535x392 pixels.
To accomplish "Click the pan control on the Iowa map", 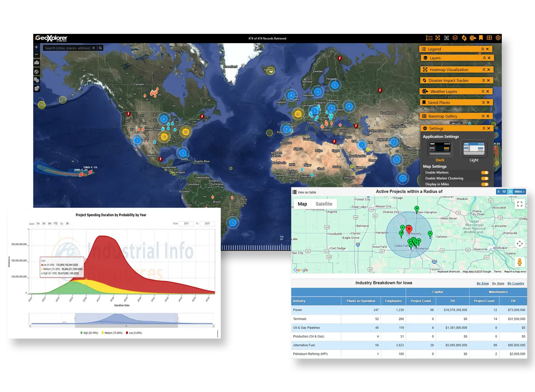I will tap(520, 244).
